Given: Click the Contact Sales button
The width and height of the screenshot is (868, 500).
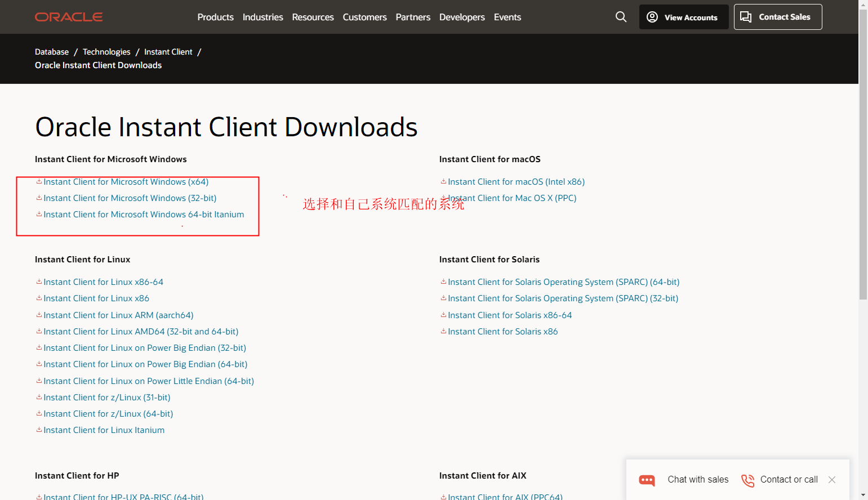Looking at the screenshot, I should [x=778, y=17].
